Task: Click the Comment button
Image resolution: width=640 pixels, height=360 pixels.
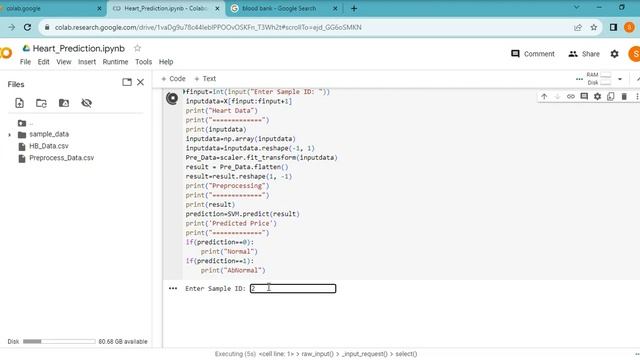Action: click(x=533, y=54)
